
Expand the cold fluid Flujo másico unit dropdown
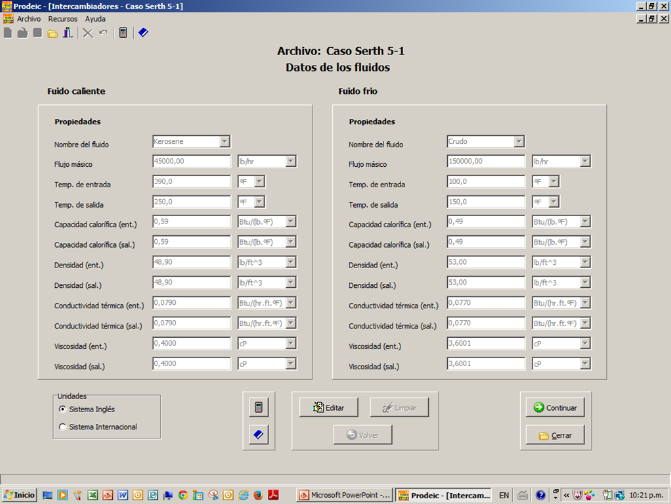click(585, 161)
